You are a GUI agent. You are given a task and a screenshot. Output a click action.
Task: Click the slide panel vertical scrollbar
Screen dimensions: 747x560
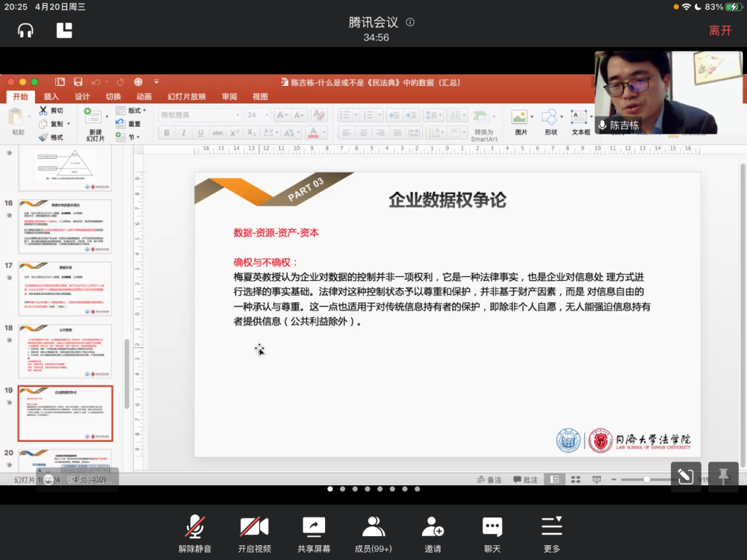pos(127,374)
